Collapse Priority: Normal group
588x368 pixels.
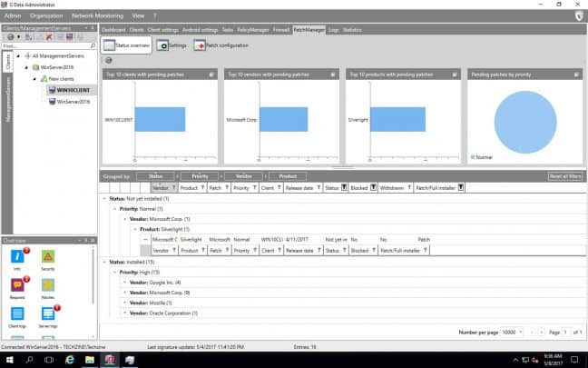[114, 209]
